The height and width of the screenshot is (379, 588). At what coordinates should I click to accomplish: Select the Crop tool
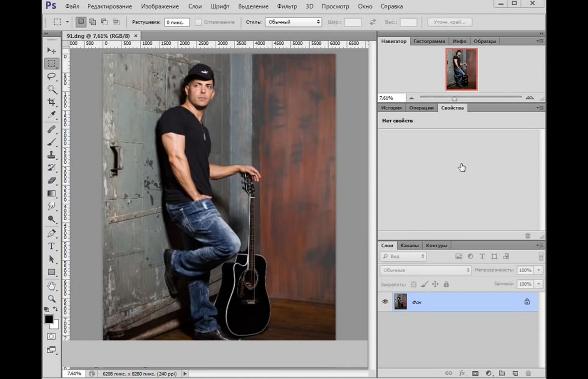tap(51, 102)
